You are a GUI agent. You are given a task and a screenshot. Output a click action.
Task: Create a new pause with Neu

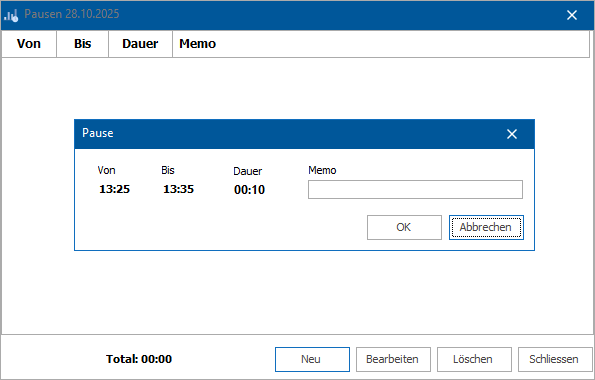[x=312, y=359]
